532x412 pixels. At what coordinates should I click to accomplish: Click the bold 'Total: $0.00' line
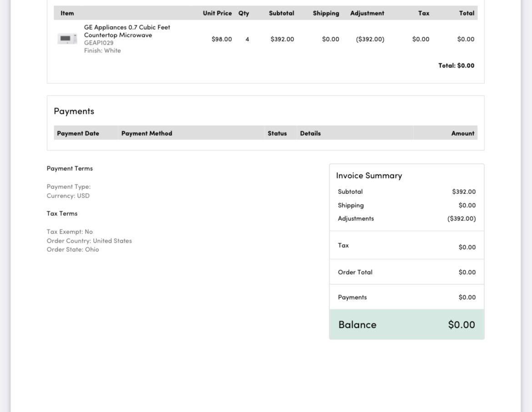coord(456,66)
